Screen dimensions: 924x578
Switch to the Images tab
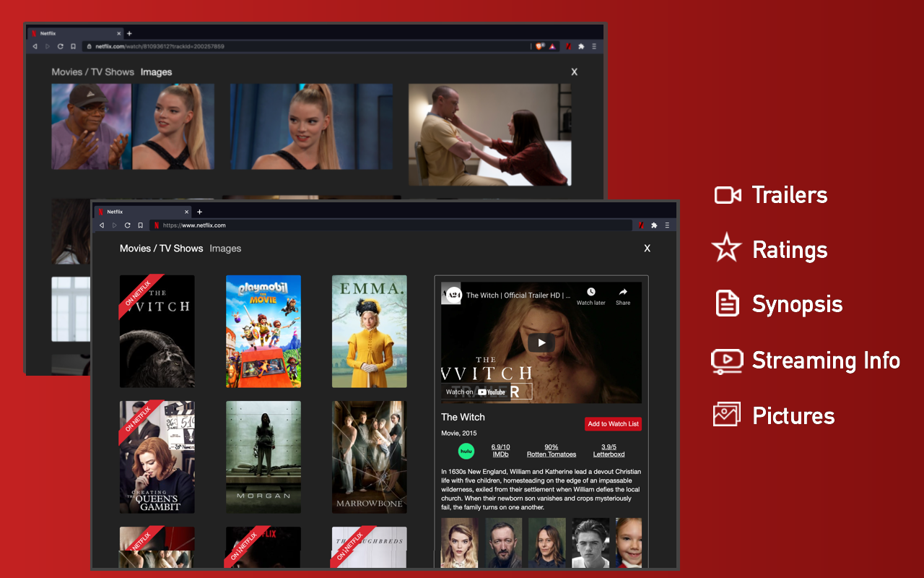click(x=225, y=248)
